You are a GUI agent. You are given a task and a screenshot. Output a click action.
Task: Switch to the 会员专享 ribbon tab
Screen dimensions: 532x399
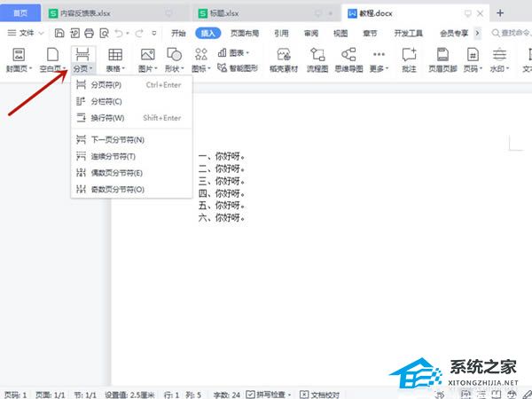pos(454,34)
